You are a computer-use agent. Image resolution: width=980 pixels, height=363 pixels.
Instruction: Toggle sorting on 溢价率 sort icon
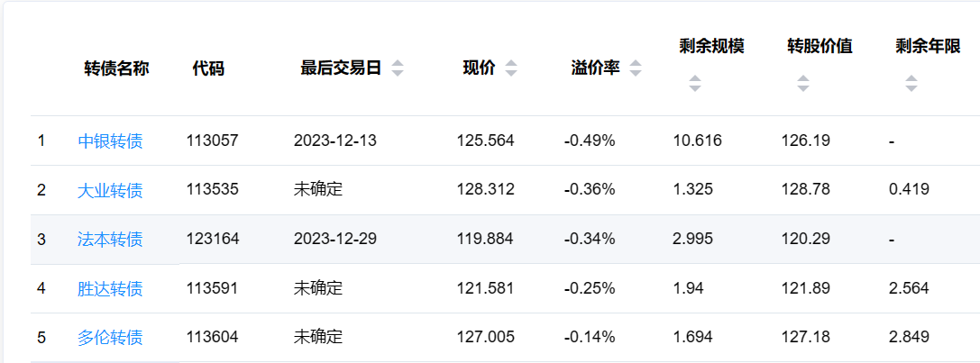[636, 68]
